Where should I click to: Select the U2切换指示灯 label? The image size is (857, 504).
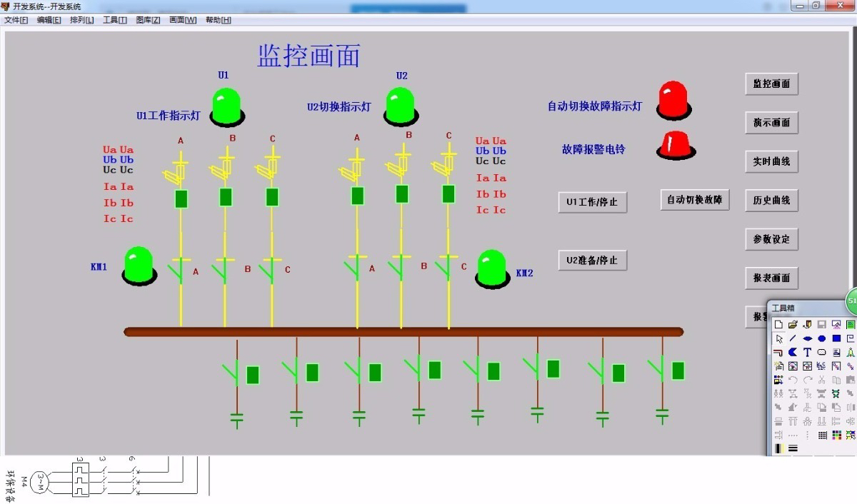pos(339,107)
